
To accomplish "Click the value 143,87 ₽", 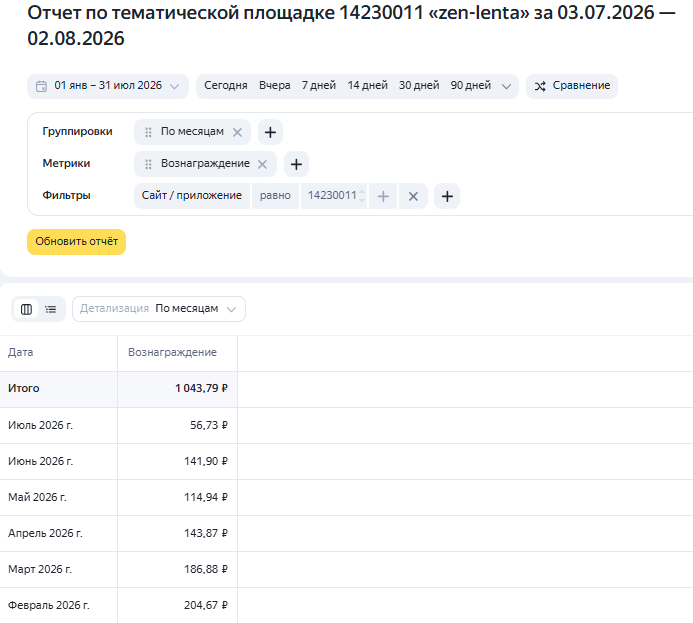I will [206, 533].
